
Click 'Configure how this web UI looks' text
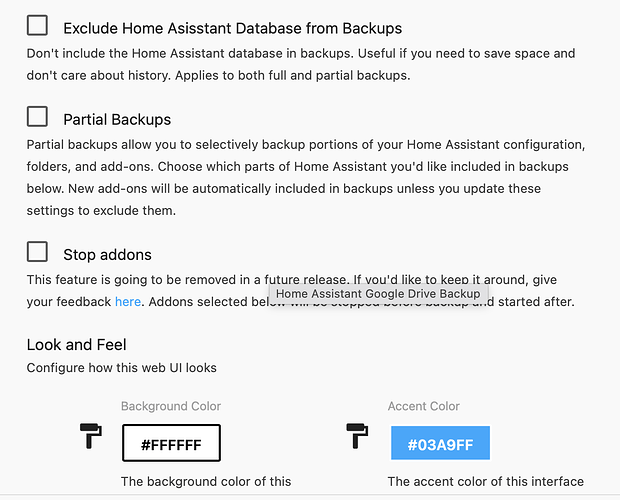121,367
